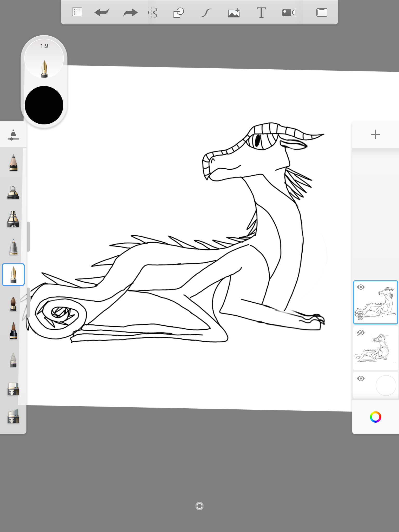Redo the undone stroke
399x532 pixels.
coord(130,12)
